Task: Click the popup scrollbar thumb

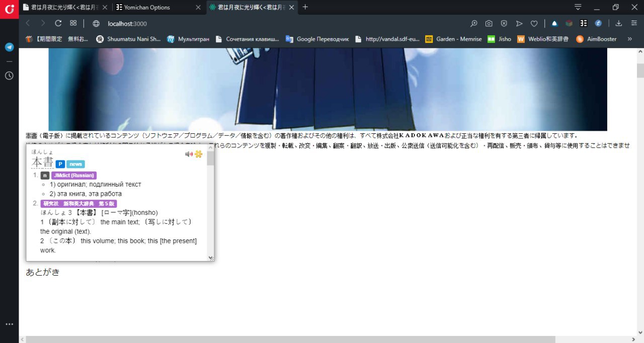Action: pos(210,158)
